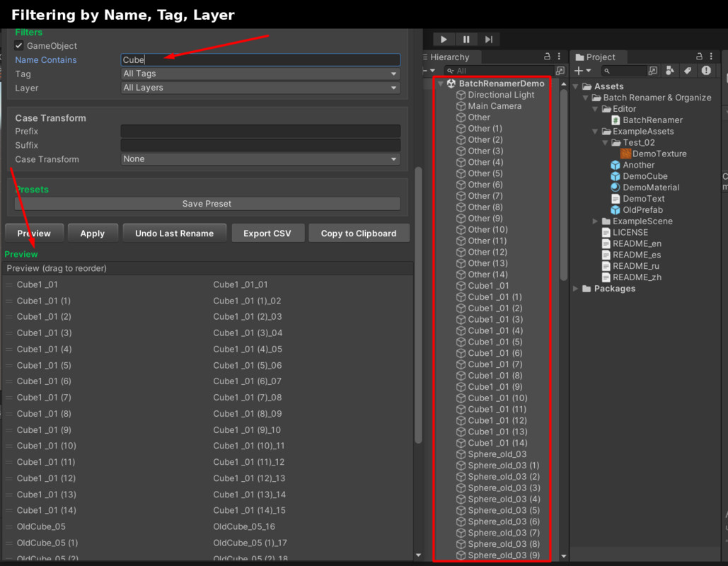Toggle the Project panel lock icon
This screenshot has height=566, width=728.
click(x=699, y=56)
